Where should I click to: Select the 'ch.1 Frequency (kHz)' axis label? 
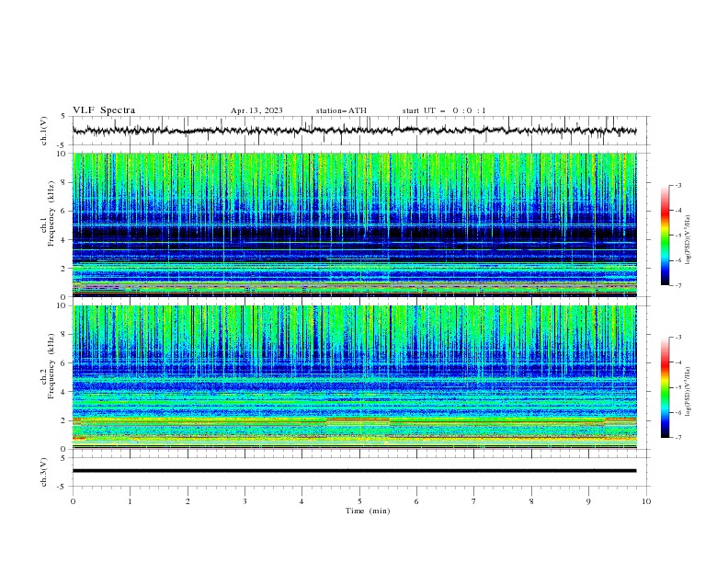point(47,212)
